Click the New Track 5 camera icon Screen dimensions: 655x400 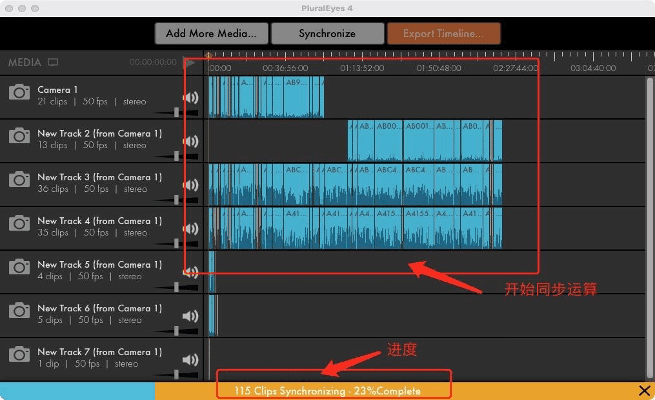pyautogui.click(x=20, y=267)
